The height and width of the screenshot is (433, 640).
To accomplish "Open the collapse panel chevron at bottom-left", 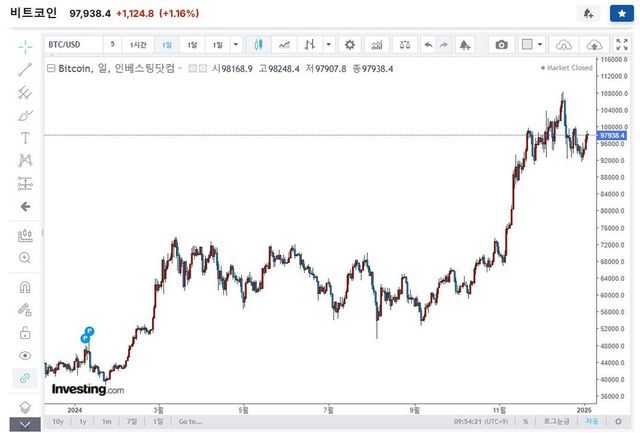I will coord(25,424).
